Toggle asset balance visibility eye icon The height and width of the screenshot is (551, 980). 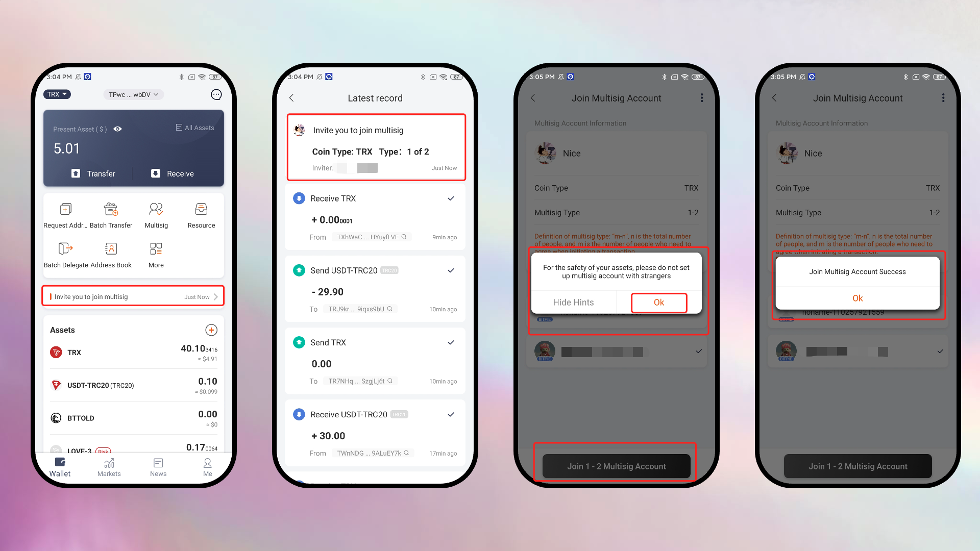[117, 129]
